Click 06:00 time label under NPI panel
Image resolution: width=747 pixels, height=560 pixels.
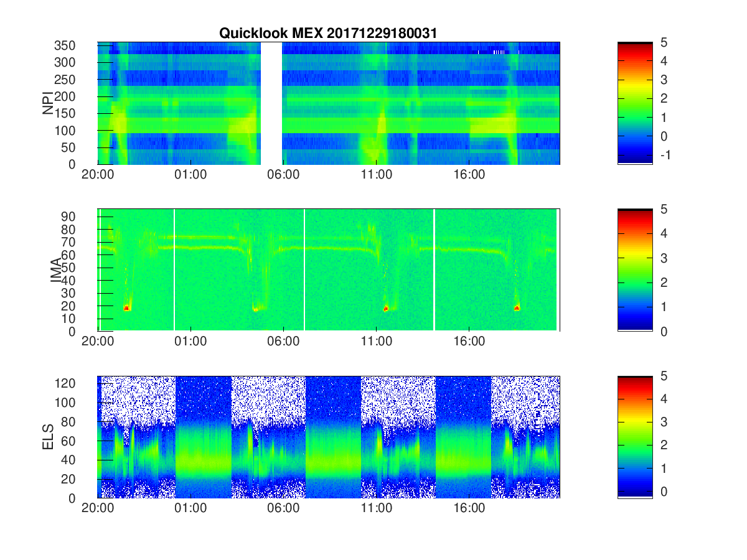tap(283, 175)
